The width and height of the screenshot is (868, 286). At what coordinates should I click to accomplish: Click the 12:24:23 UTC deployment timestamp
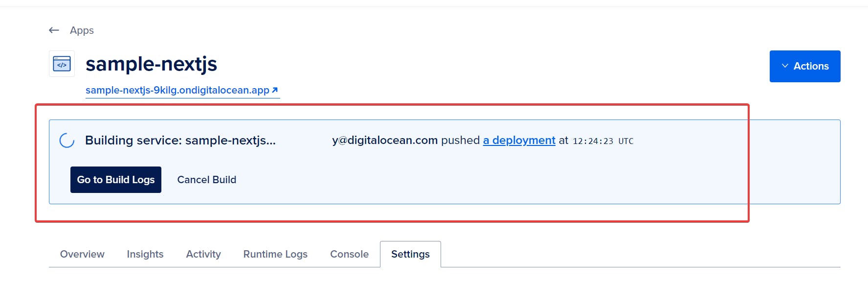(603, 141)
